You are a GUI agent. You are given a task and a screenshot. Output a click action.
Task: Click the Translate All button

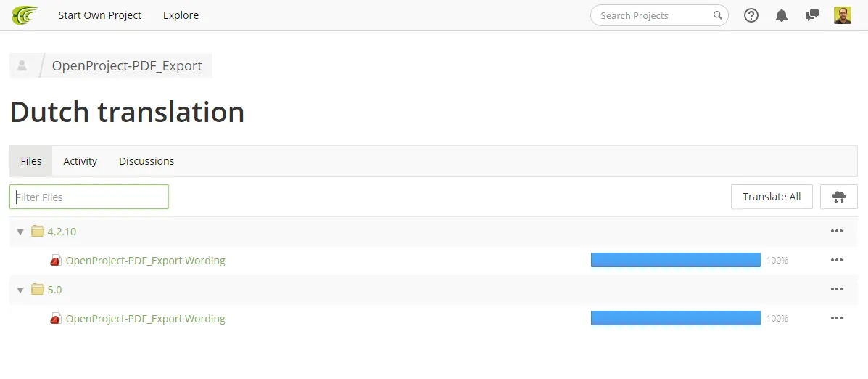pos(772,197)
